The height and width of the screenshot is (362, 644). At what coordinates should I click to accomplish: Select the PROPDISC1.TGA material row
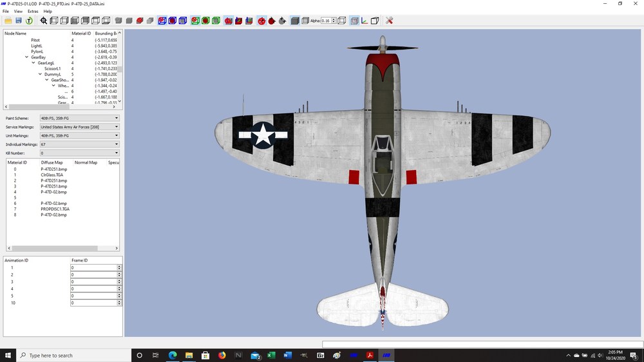point(55,209)
